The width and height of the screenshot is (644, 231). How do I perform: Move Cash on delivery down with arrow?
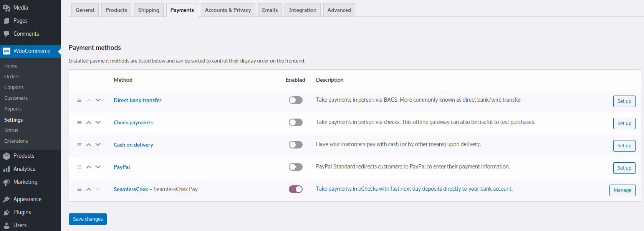98,145
